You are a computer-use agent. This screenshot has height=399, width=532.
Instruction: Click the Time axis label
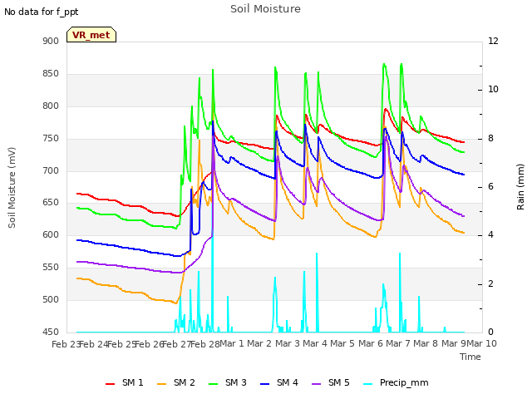coord(470,357)
